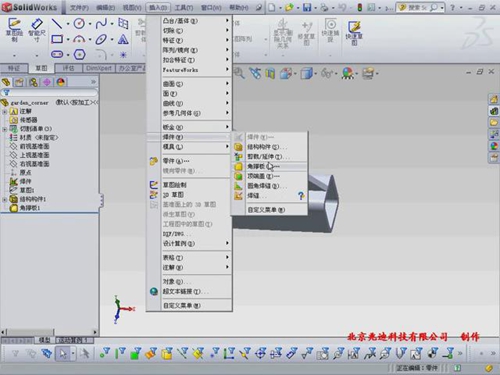Choose 3D 草图 in Insert menu

pyautogui.click(x=189, y=194)
